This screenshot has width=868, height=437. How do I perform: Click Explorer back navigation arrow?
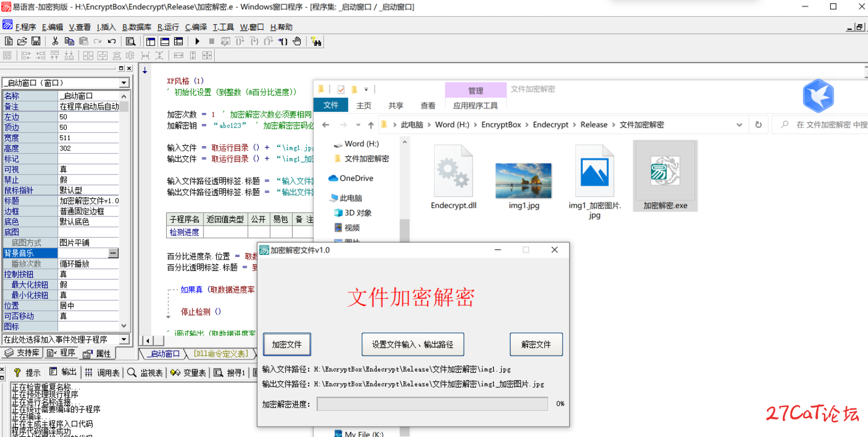pyautogui.click(x=326, y=125)
